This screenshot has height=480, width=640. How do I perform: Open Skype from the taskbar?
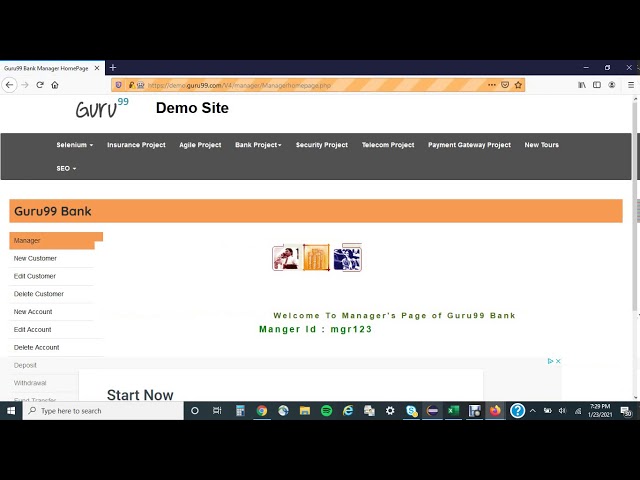411,411
